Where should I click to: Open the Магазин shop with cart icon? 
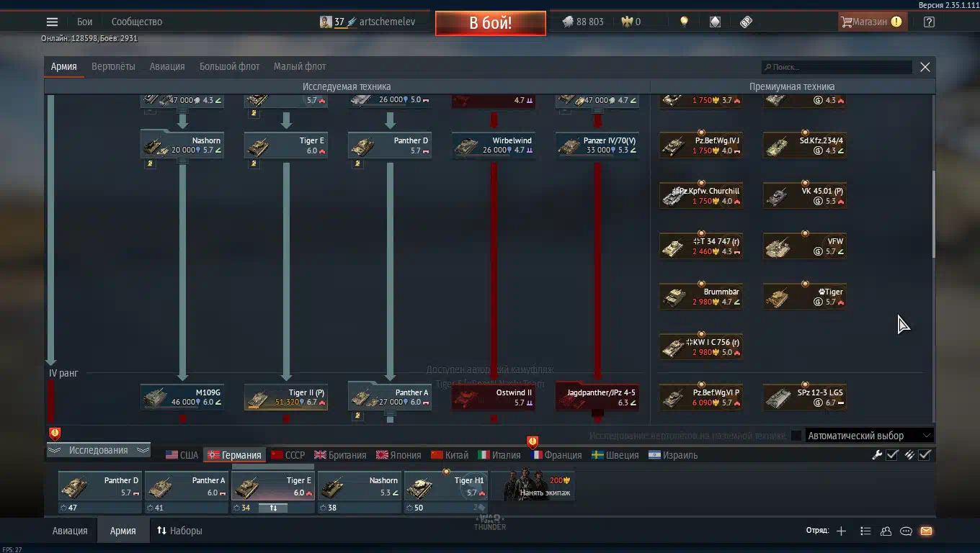tap(872, 22)
